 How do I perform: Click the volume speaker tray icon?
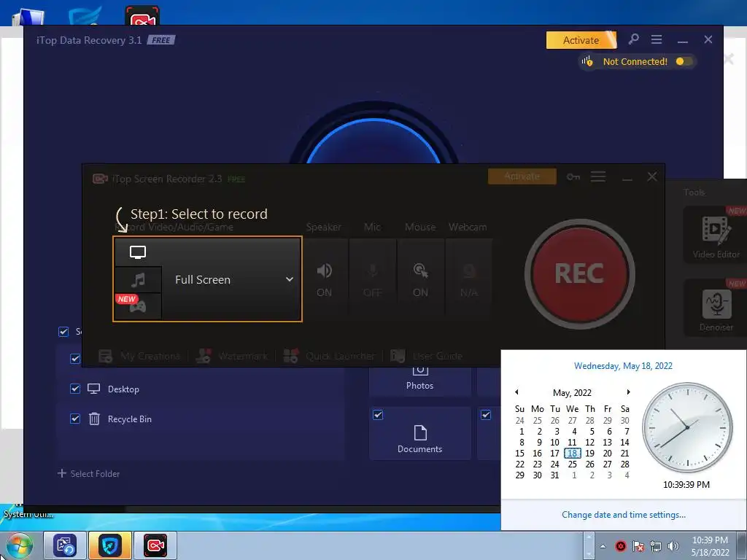[x=673, y=546]
